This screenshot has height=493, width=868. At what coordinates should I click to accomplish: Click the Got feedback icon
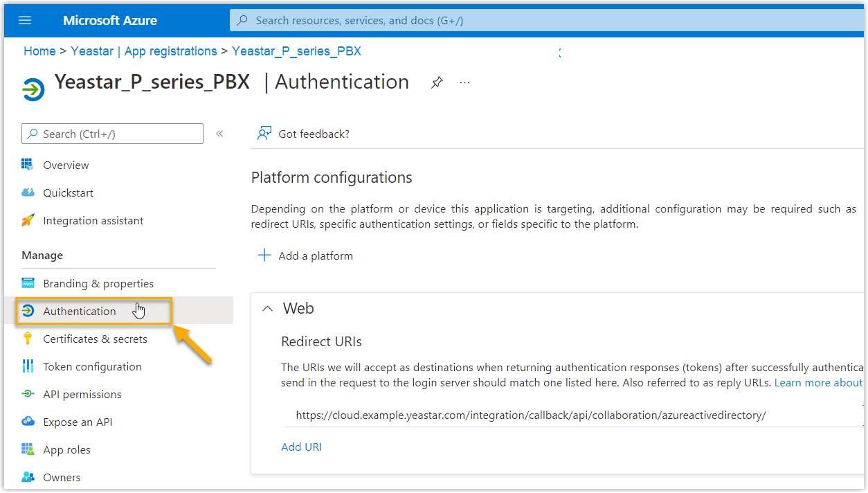tap(264, 134)
